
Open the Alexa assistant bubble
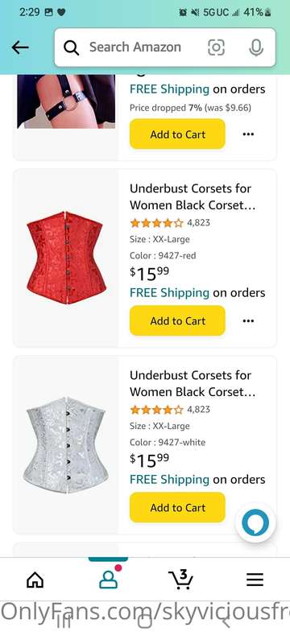tap(255, 522)
